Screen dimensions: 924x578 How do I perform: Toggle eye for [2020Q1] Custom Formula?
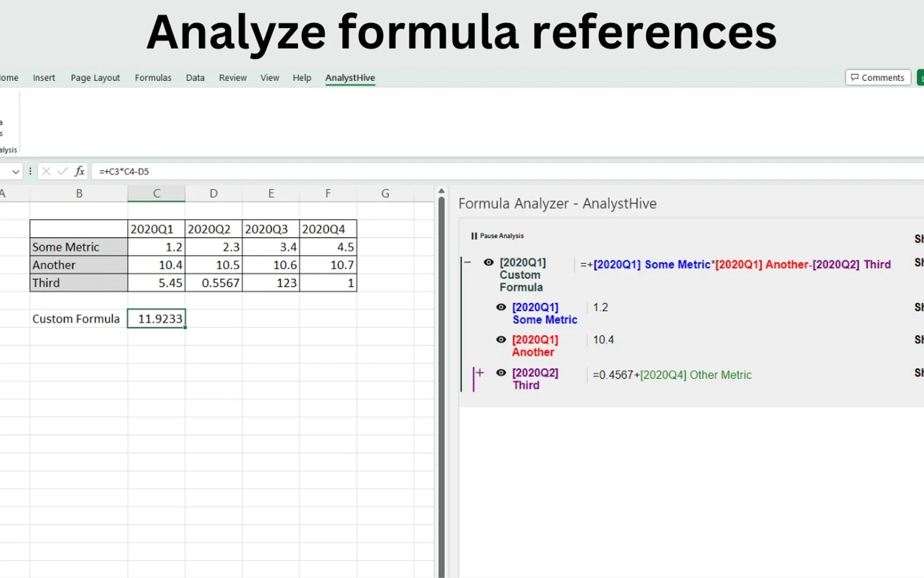489,262
